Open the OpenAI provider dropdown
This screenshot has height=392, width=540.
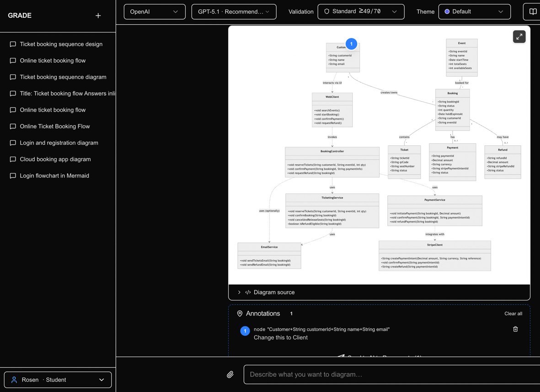[x=155, y=12]
